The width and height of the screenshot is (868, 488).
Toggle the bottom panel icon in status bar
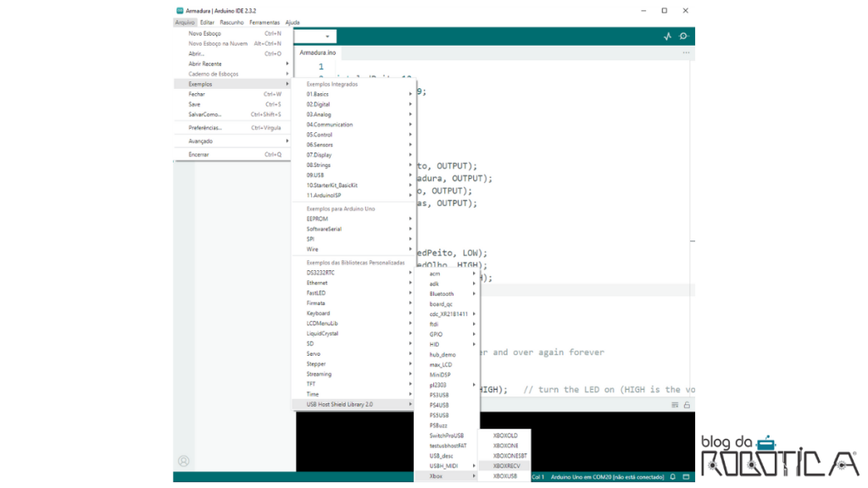tap(686, 477)
